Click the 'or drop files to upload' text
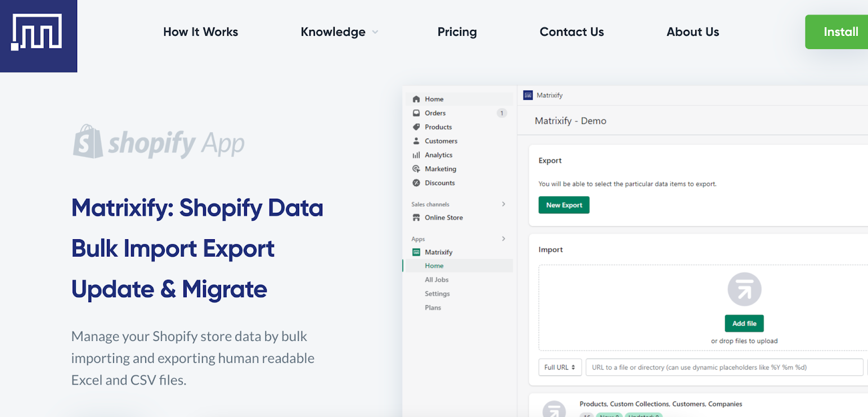 [x=744, y=341]
